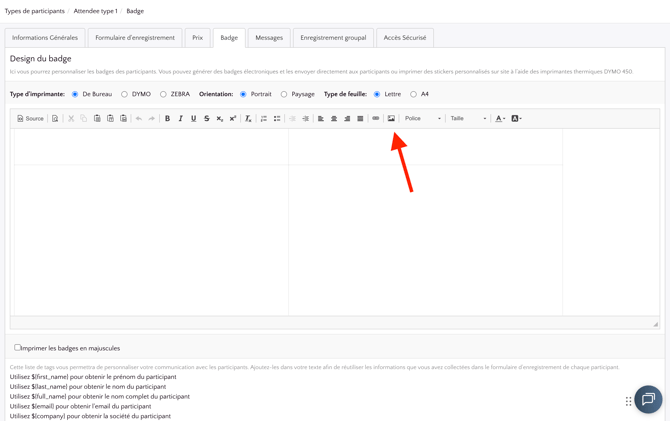Select the DYMO printer type
This screenshot has height=421, width=670.
click(x=125, y=94)
